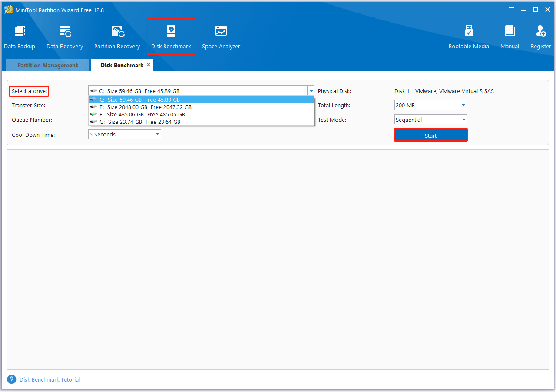Open the drive selection dropdown
The height and width of the screenshot is (392, 556).
[x=311, y=90]
